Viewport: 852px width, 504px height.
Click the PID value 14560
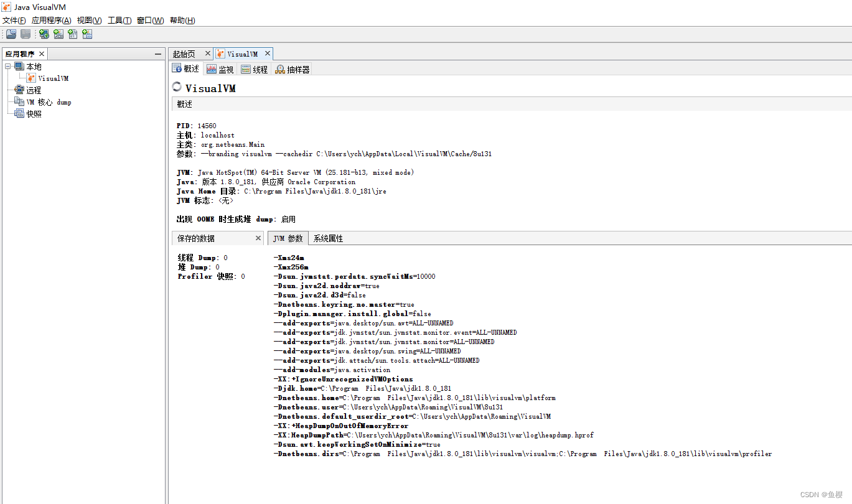(x=207, y=126)
